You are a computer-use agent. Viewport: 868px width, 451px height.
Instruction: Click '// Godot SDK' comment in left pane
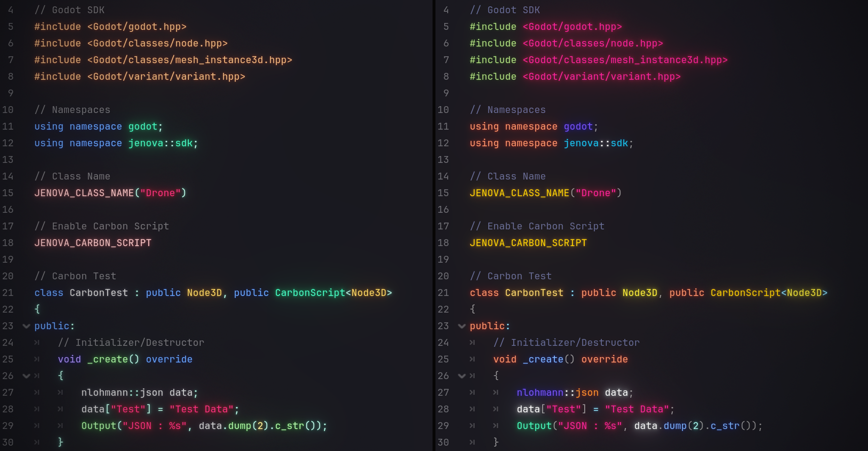[x=69, y=10]
